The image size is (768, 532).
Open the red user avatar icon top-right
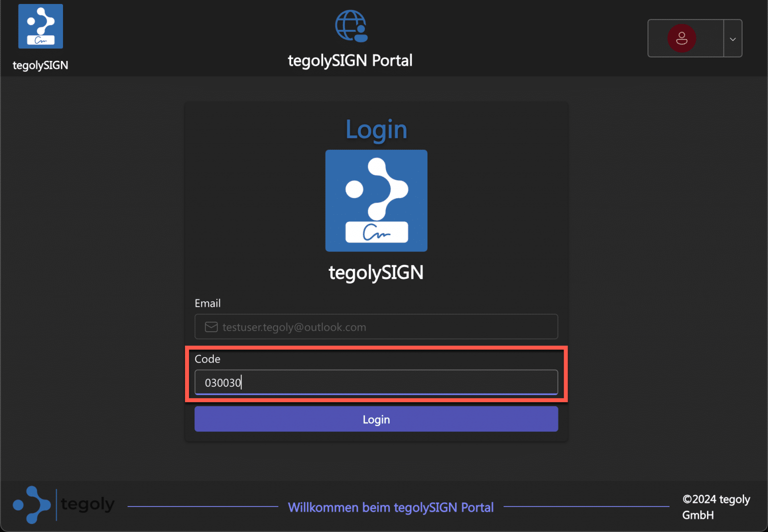click(x=681, y=38)
